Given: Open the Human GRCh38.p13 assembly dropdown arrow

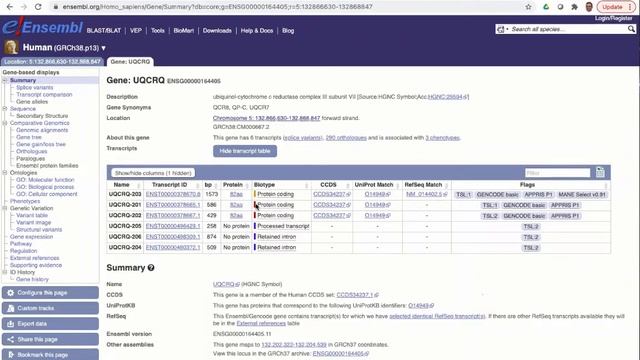Looking at the screenshot, I should 104,48.
